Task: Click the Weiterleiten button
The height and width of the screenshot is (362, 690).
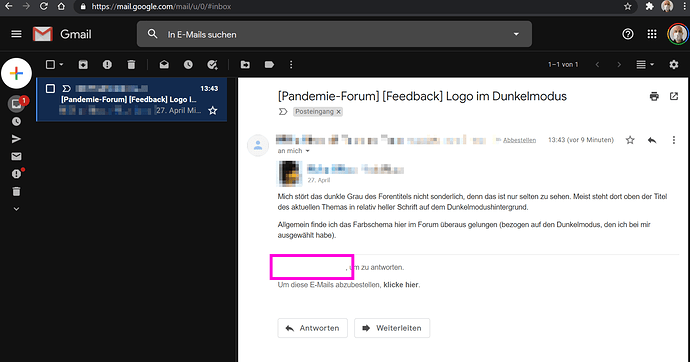Action: point(392,328)
